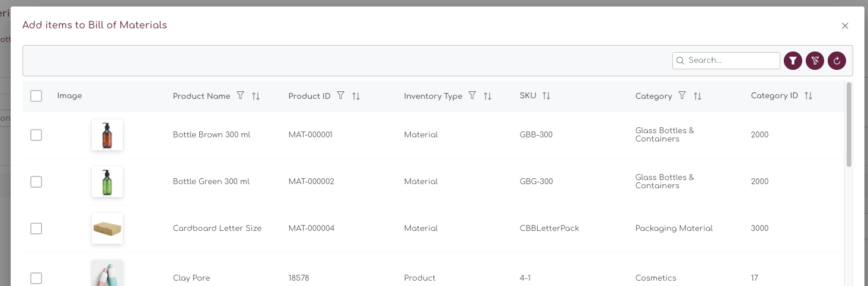Viewport: 868px width, 286px height.
Task: Click the table's vertical scrollbar
Action: coord(848,124)
